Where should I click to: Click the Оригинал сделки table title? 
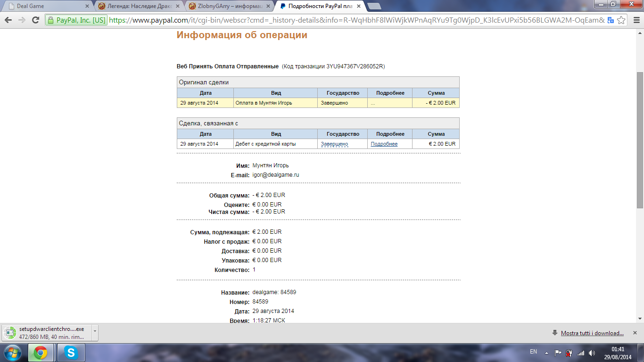tap(204, 82)
